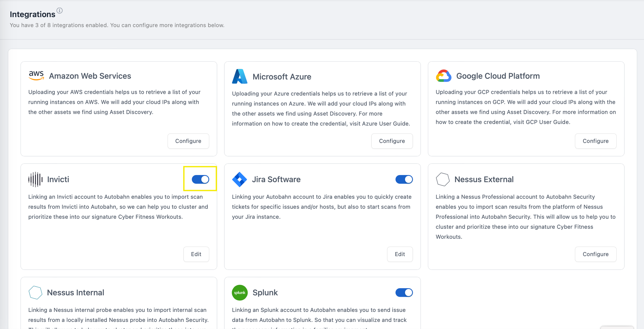This screenshot has height=329, width=644.
Task: Click the Google Cloud Platform logo
Action: click(443, 76)
